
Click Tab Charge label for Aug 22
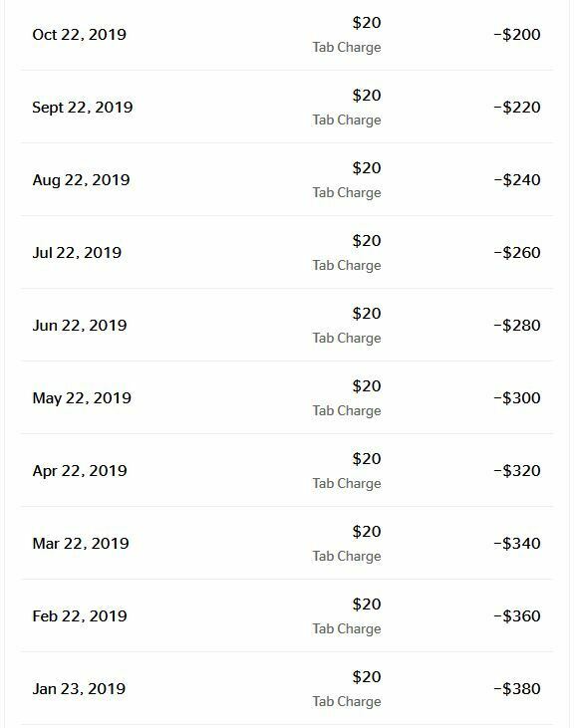point(347,192)
